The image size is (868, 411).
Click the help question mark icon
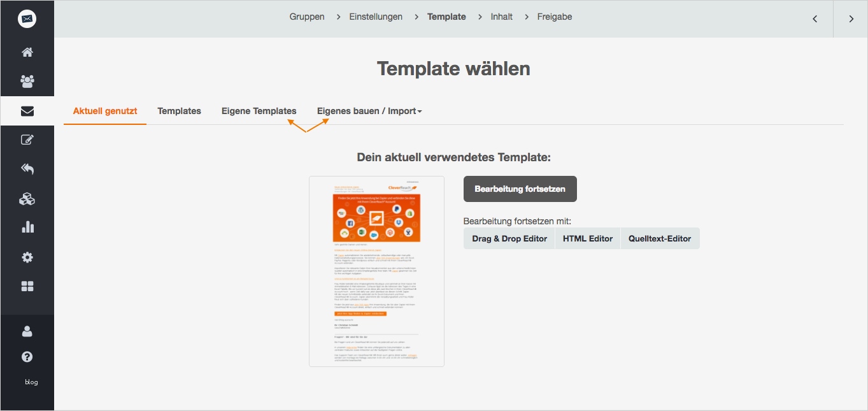[x=27, y=356]
